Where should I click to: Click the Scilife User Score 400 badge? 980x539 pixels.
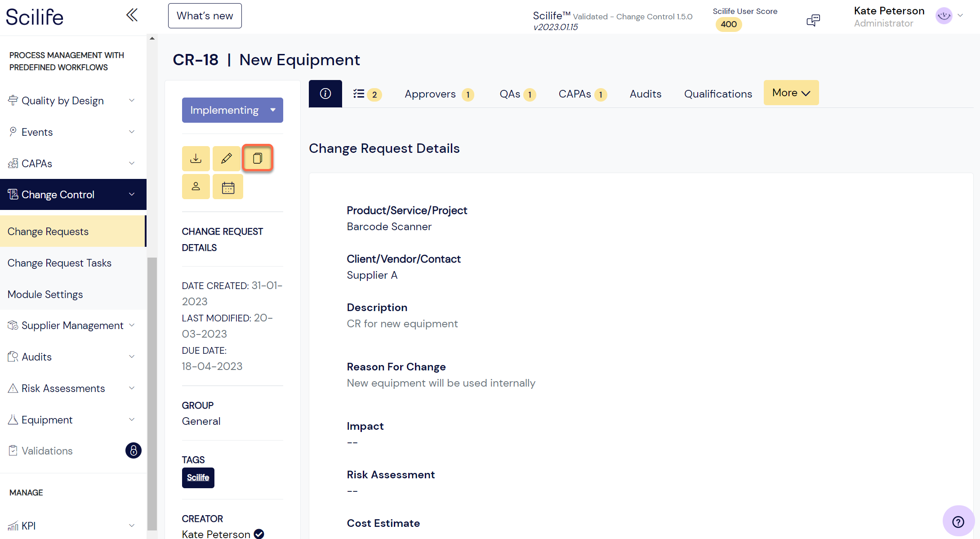point(729,24)
